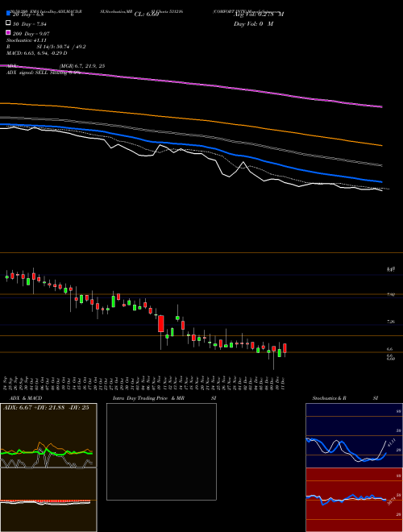403x532 pixels.
Task: Click the 'MACD: 6.65, 6.94, -0.29 D' readout
Action: click(36, 53)
